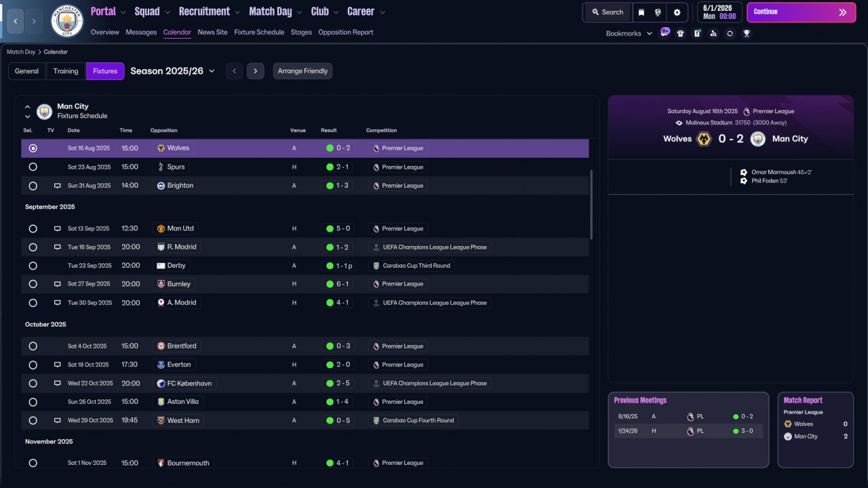
Task: Open the tactics board icon shortcut
Action: coord(697,33)
